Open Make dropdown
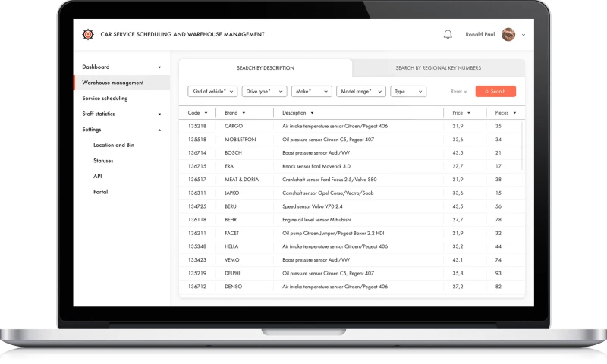The height and width of the screenshot is (364, 607). tap(312, 91)
